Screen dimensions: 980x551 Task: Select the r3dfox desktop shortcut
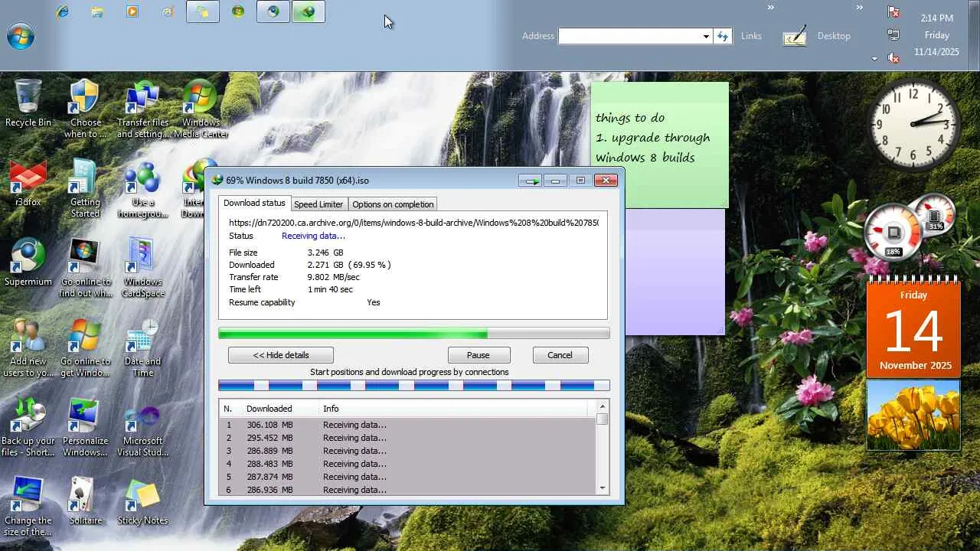click(x=28, y=184)
